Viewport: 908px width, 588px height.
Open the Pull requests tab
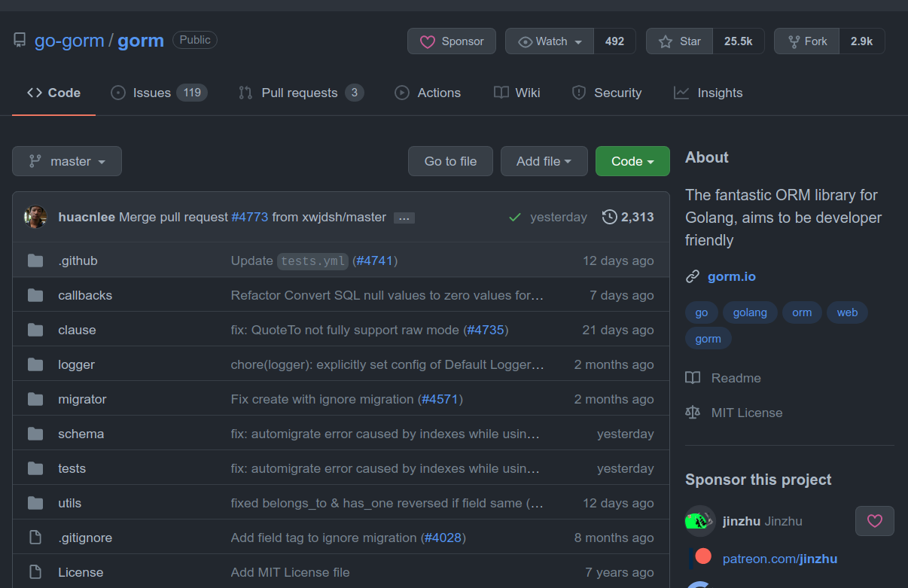click(301, 93)
